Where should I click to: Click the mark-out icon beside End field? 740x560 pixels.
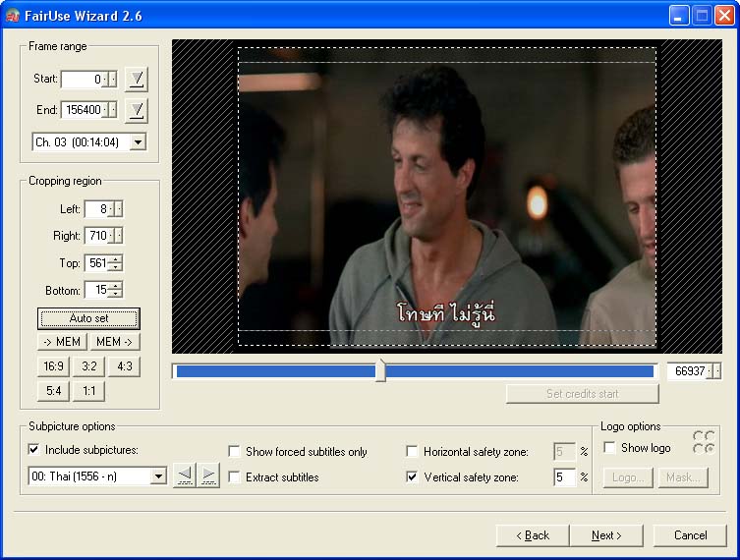[137, 110]
